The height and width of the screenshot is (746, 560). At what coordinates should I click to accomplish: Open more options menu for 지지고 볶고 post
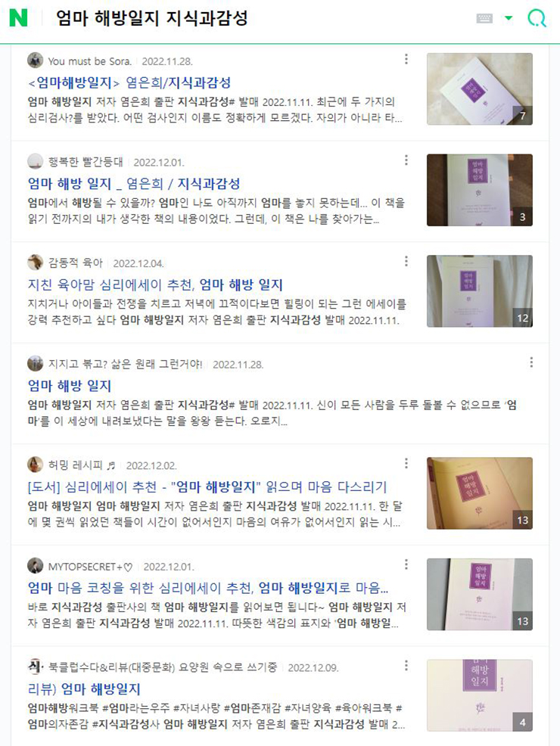(531, 362)
